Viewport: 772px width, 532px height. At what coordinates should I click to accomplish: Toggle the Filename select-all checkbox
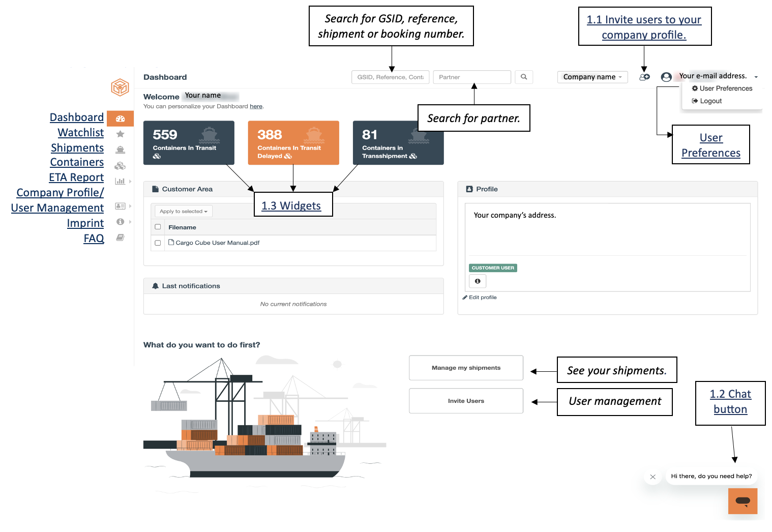coord(158,227)
